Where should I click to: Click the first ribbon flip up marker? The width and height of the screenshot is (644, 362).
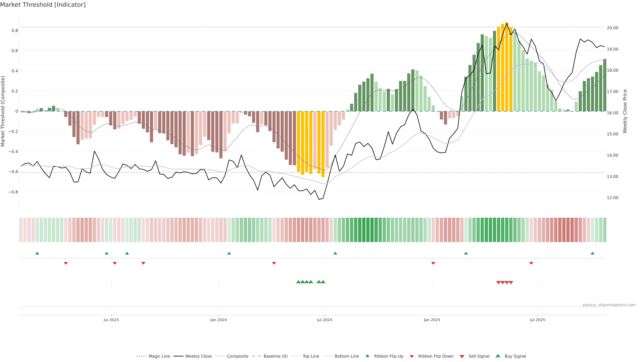click(x=37, y=253)
